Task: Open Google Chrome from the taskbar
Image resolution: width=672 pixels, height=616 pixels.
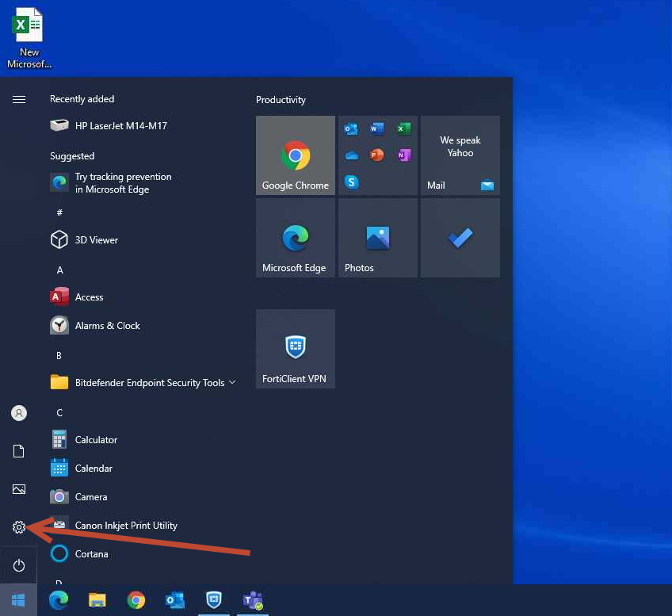Action: tap(136, 600)
